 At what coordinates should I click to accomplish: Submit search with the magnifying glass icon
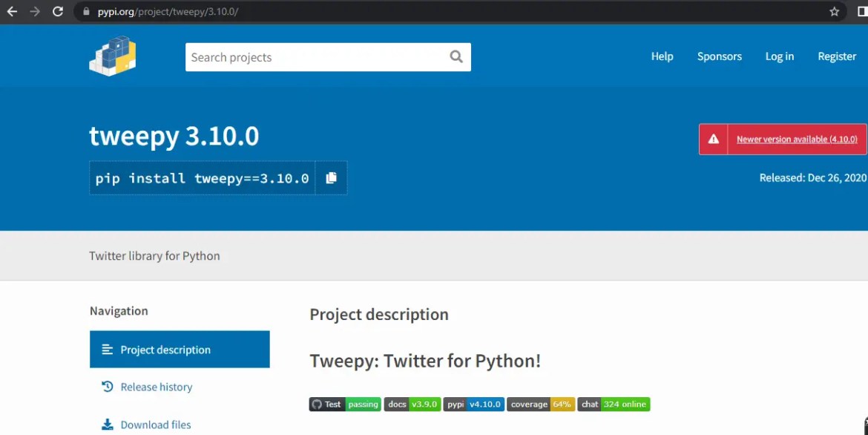[x=456, y=56]
